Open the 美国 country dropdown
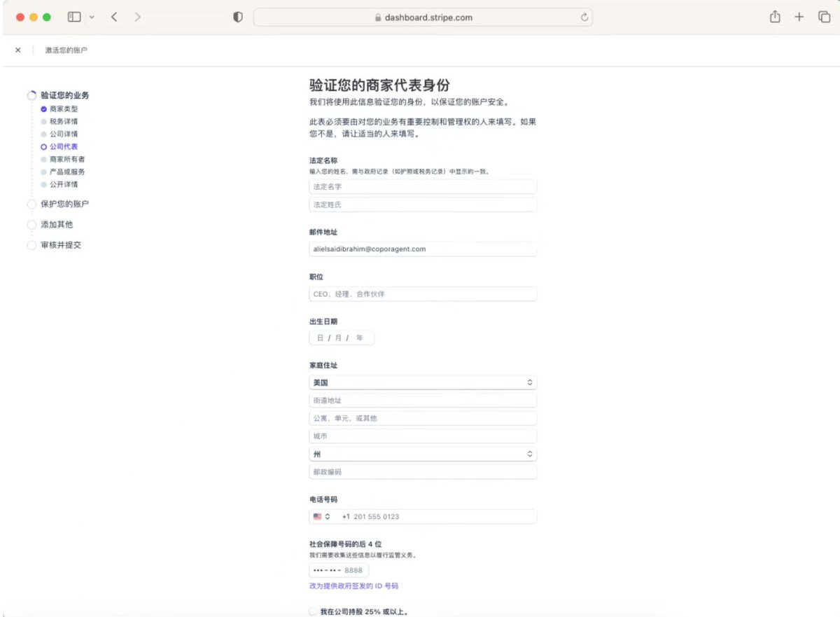Image resolution: width=840 pixels, height=617 pixels. coord(423,383)
